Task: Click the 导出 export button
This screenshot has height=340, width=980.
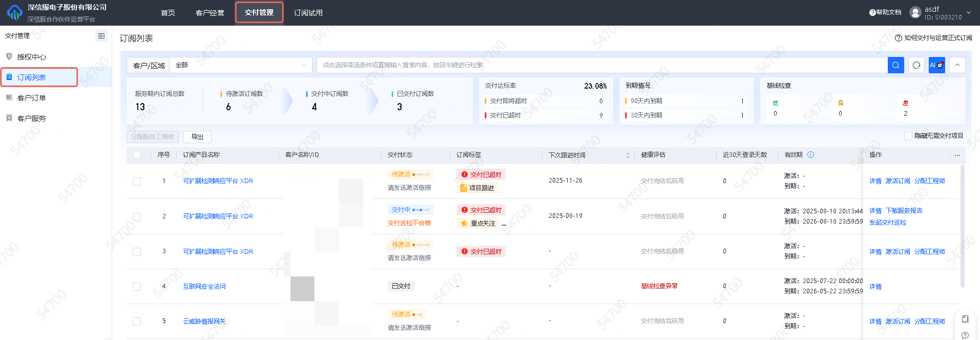Action: (x=197, y=137)
